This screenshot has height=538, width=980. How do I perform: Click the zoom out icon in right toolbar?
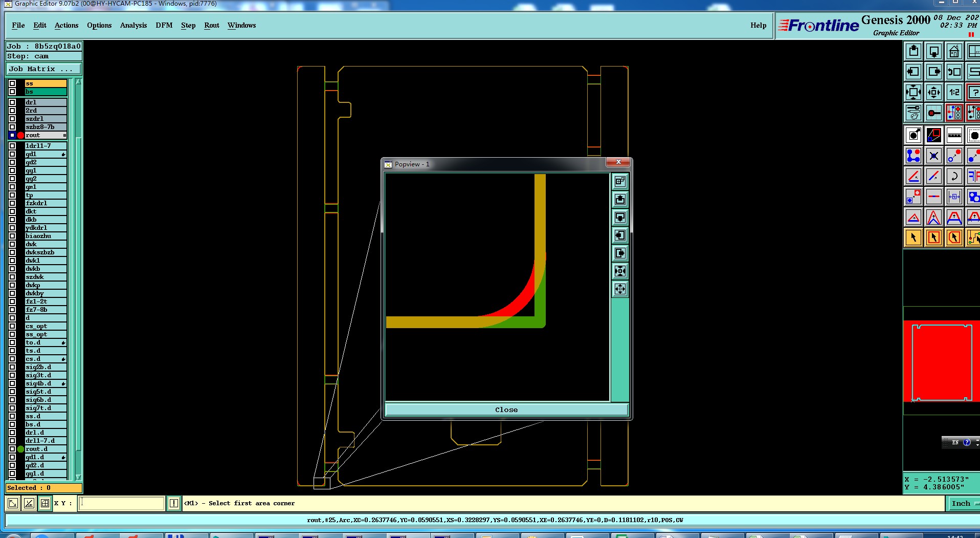click(x=934, y=92)
